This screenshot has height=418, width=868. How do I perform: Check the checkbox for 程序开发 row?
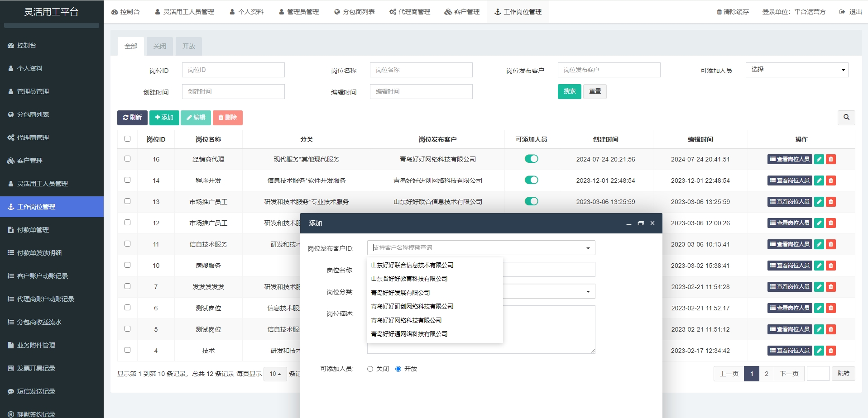127,180
